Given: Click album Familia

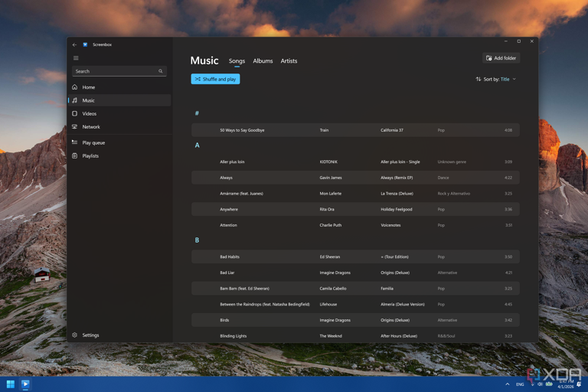Looking at the screenshot, I should point(387,289).
